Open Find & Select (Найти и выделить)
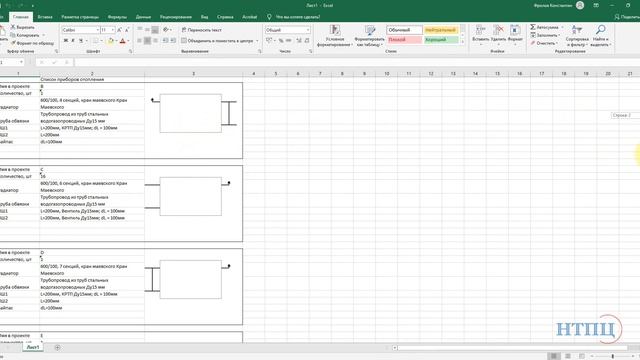 600,36
